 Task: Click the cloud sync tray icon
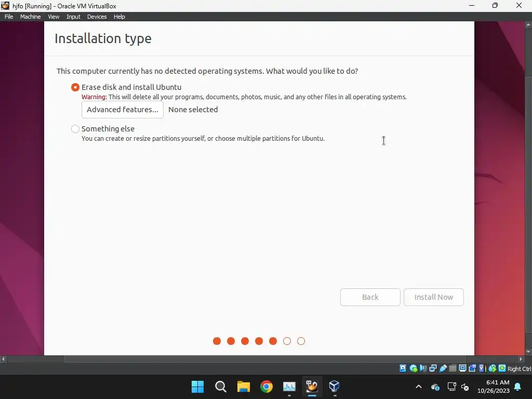435,387
